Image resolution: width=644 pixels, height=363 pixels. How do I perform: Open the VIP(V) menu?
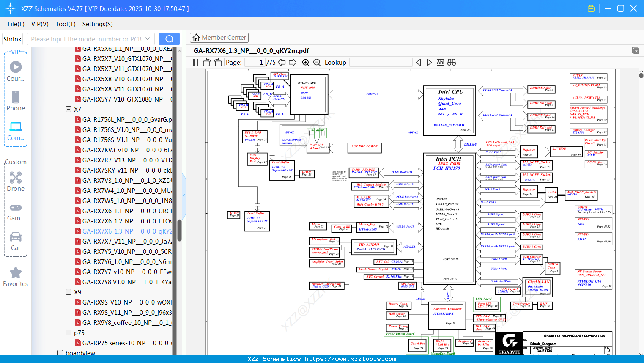[x=40, y=24]
